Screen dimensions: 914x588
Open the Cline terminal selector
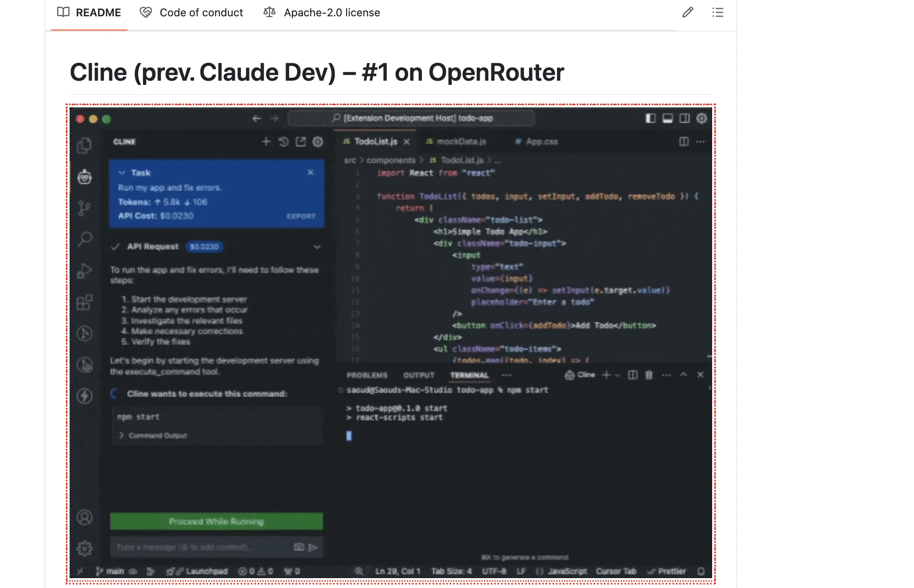coord(580,375)
